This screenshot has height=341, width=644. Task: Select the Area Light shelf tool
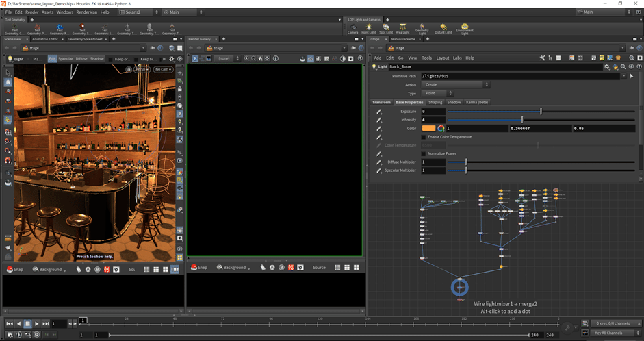(404, 28)
